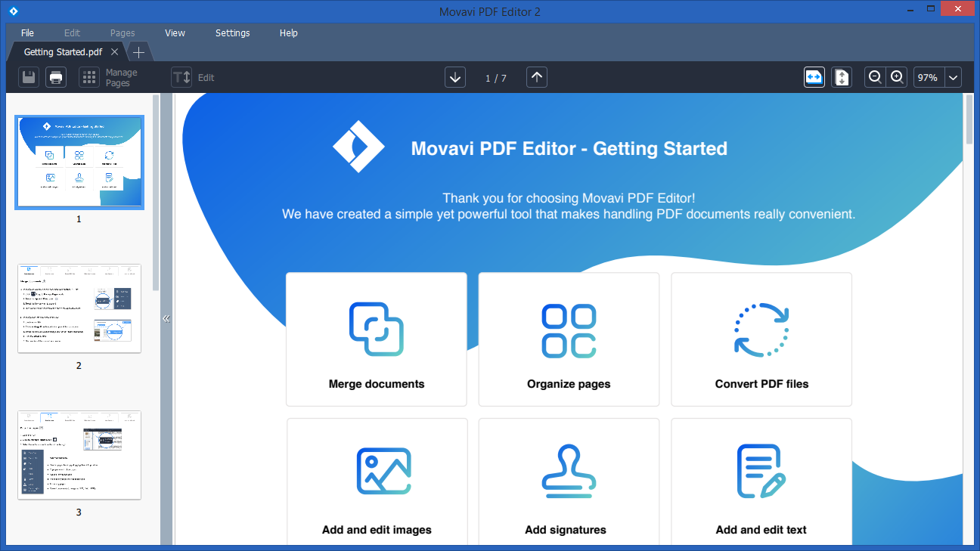Select page 2 thumbnail
Image resolution: width=980 pixels, height=551 pixels.
(79, 308)
